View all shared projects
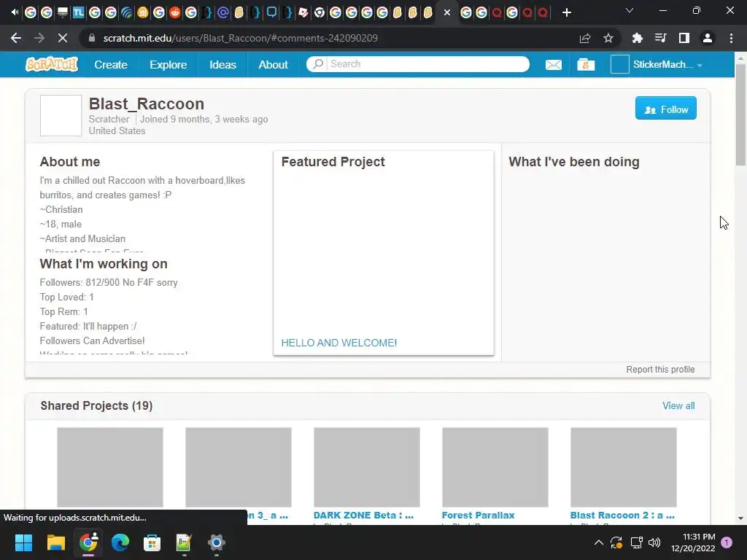The width and height of the screenshot is (747, 560). 678,405
